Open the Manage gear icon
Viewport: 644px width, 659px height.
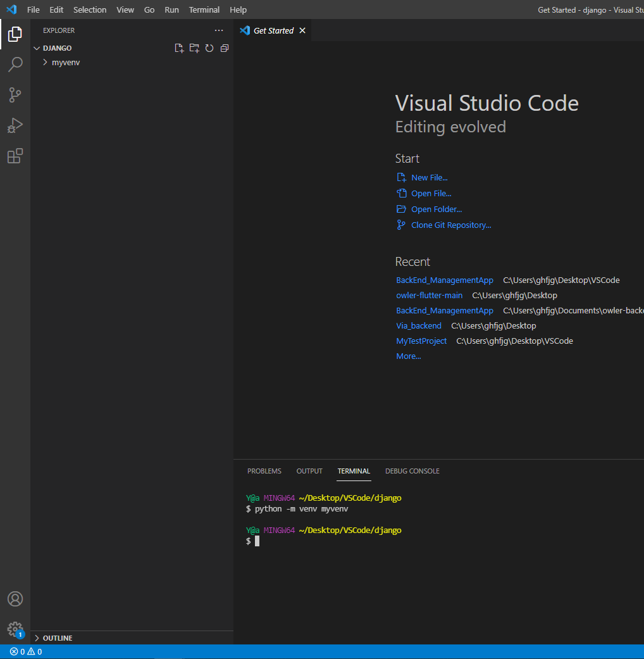tap(15, 630)
